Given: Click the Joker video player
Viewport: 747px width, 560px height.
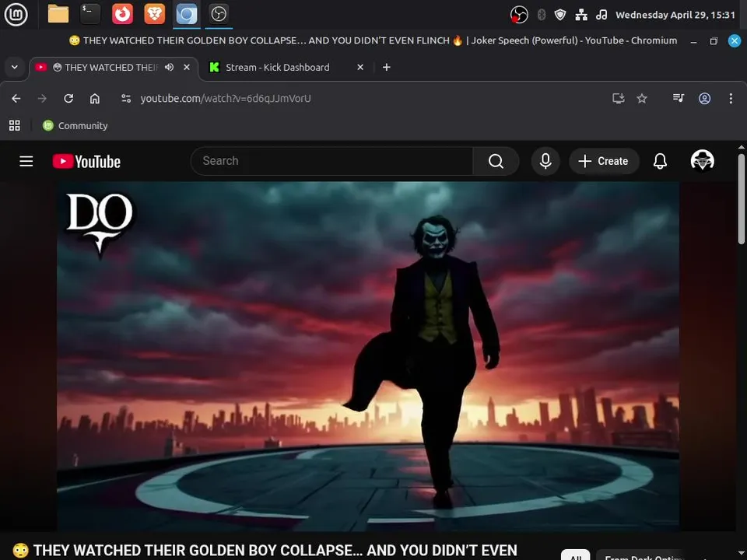Looking at the screenshot, I should click(368, 356).
